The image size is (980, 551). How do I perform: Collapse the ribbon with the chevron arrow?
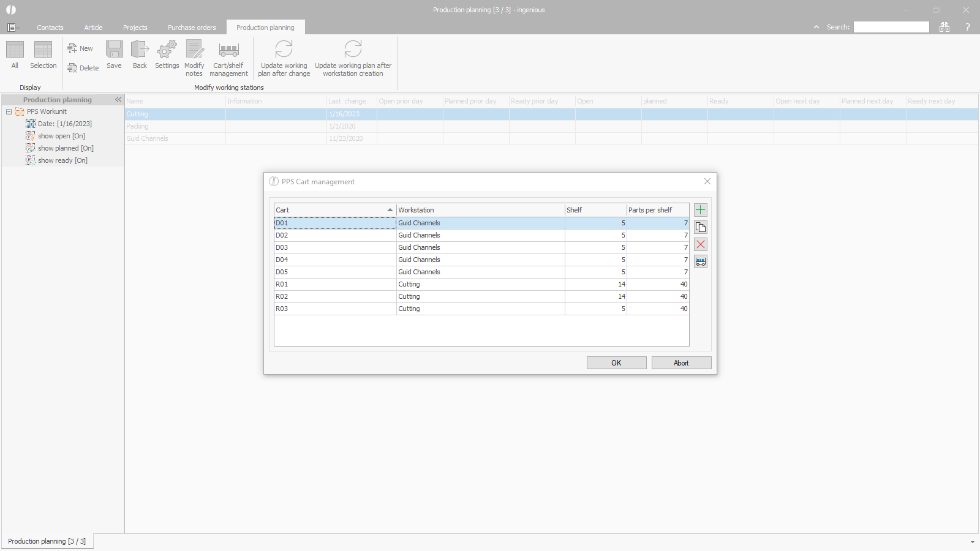[x=816, y=27]
